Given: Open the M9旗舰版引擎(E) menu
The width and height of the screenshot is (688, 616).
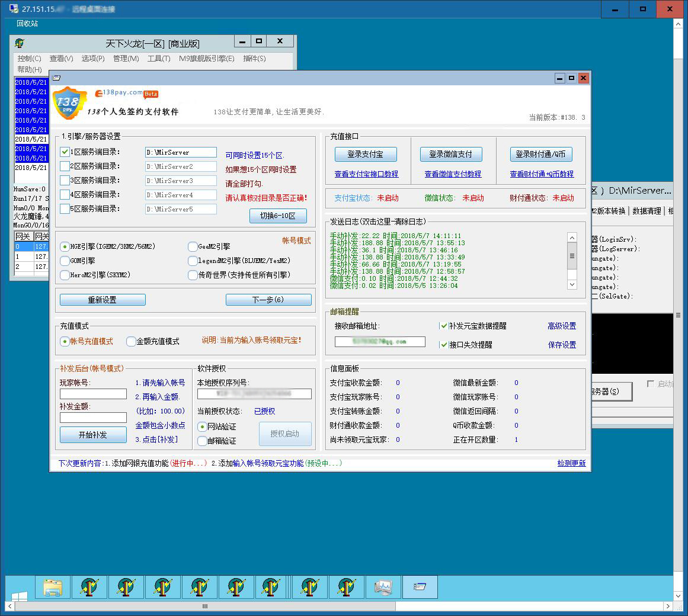Looking at the screenshot, I should [207, 59].
